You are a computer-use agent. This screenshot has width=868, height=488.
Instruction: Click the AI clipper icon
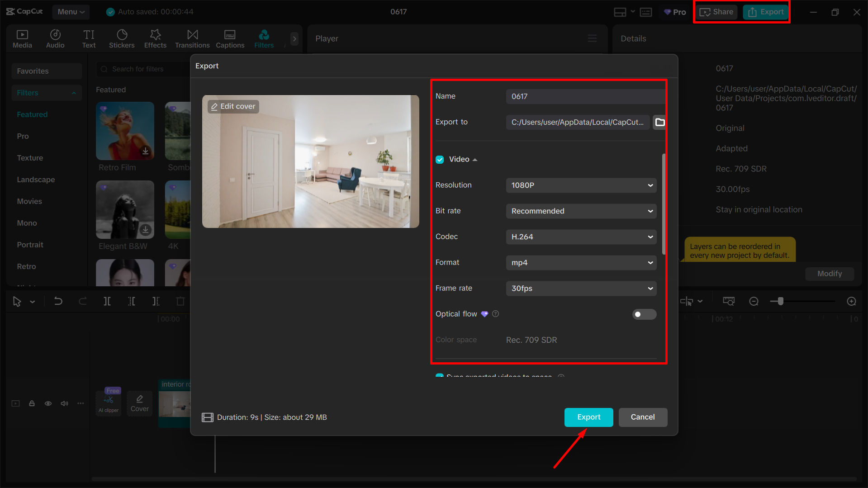[x=108, y=402]
